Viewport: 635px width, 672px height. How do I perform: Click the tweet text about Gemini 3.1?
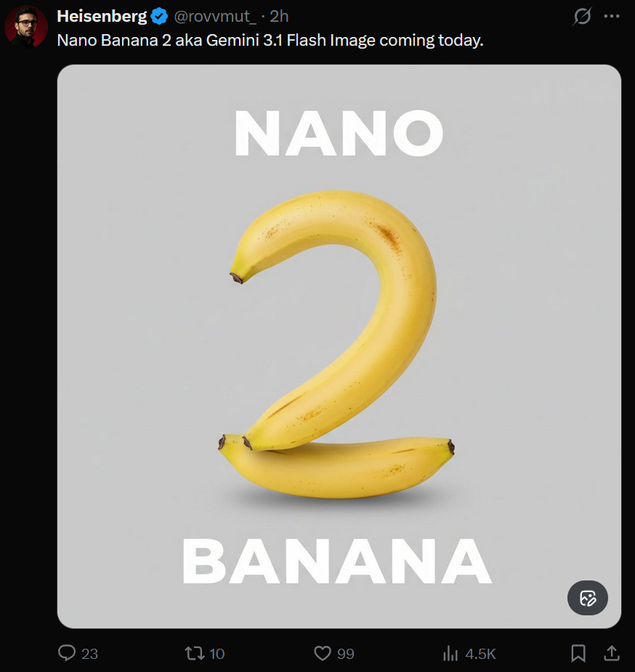pos(270,41)
